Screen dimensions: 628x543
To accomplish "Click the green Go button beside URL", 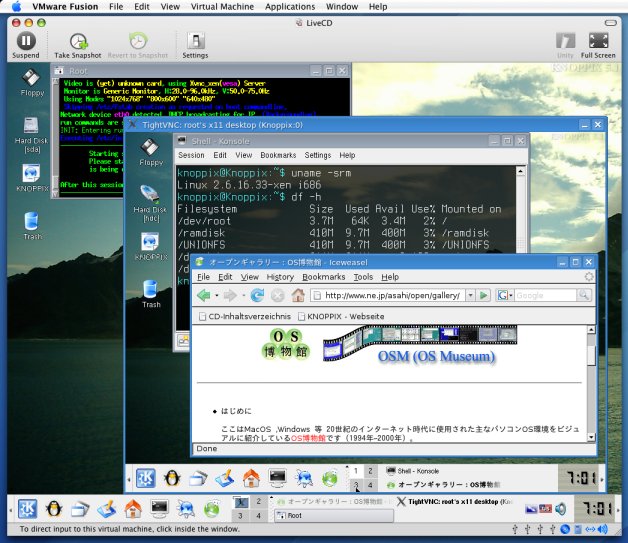I will click(x=484, y=296).
